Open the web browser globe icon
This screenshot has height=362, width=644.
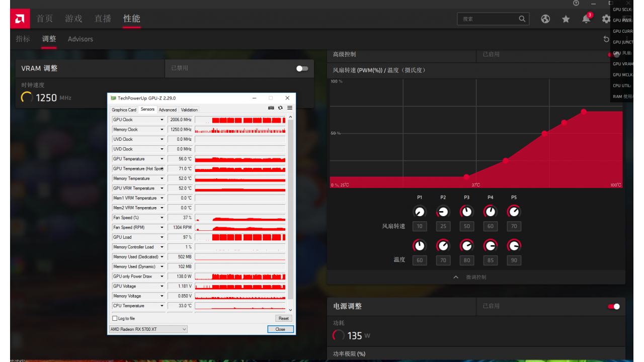coord(545,19)
